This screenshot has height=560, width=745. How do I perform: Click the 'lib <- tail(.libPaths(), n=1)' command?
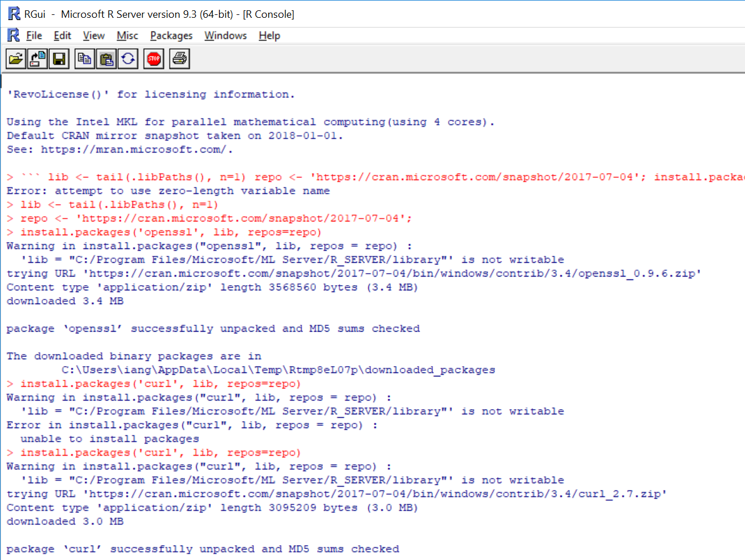pyautogui.click(x=119, y=204)
